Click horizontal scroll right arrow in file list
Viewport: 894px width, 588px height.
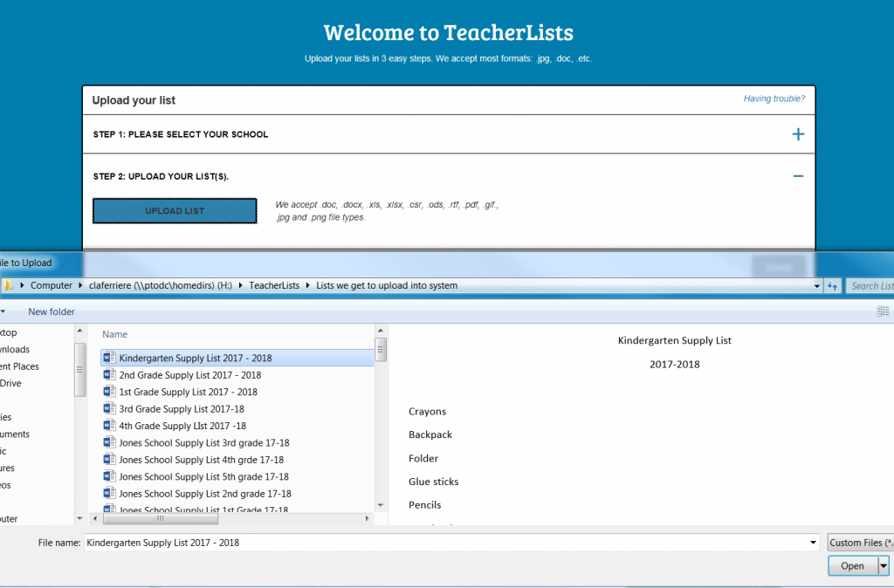(x=368, y=518)
